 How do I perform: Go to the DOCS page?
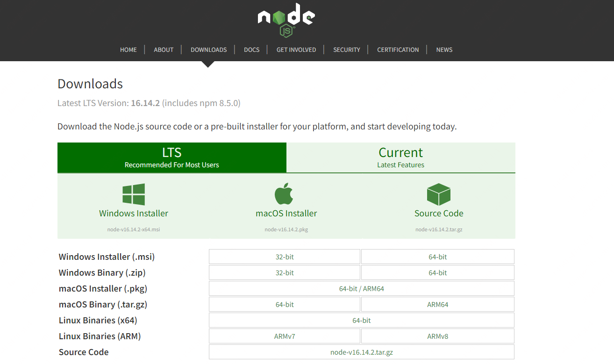[251, 50]
